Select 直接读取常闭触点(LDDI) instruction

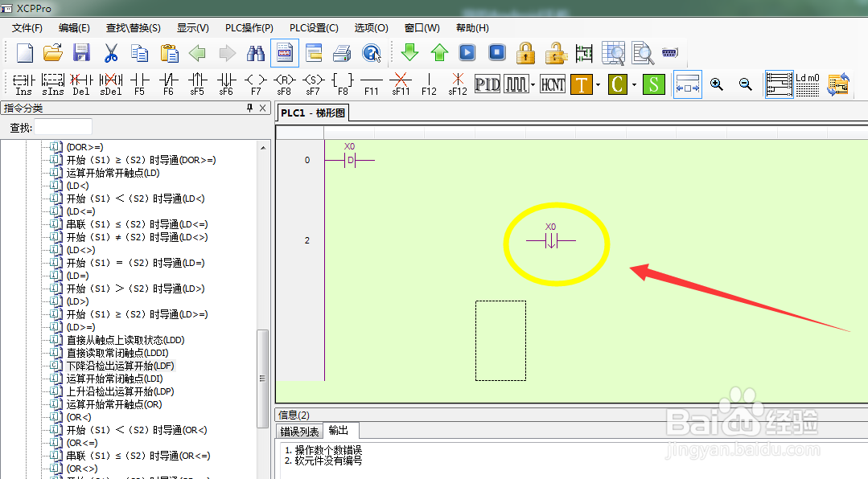[117, 353]
